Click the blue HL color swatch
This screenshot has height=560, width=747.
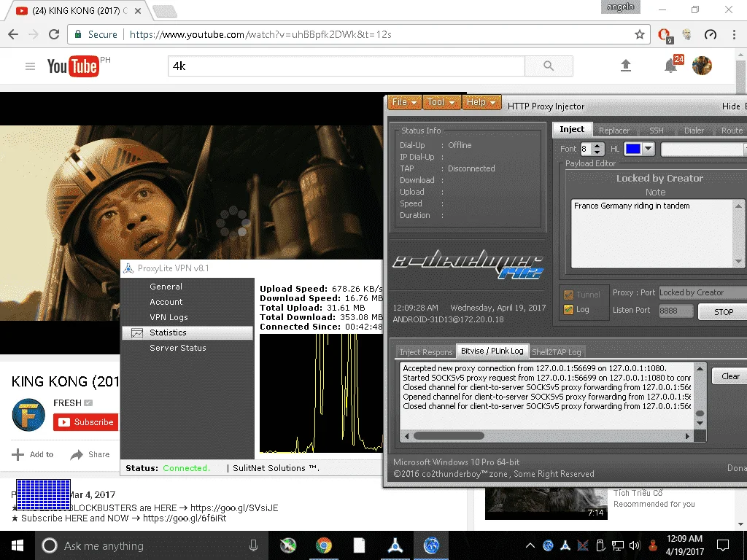click(632, 149)
